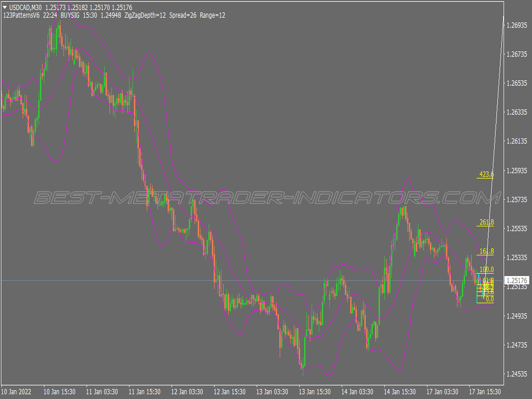Click the Range=12 parameter text
Viewport: 532px width, 399px height.
pyautogui.click(x=212, y=15)
